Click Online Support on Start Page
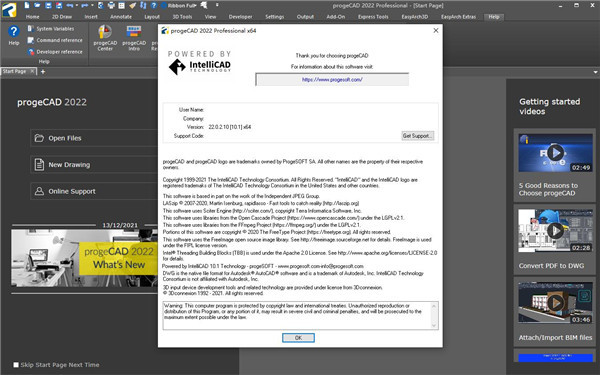The height and width of the screenshot is (375, 600). click(94, 191)
